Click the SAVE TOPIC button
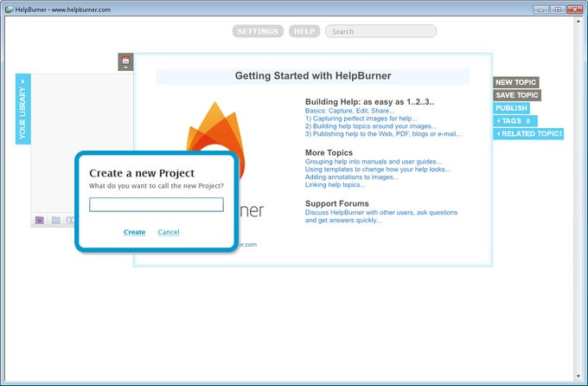This screenshot has height=386, width=588. click(517, 95)
